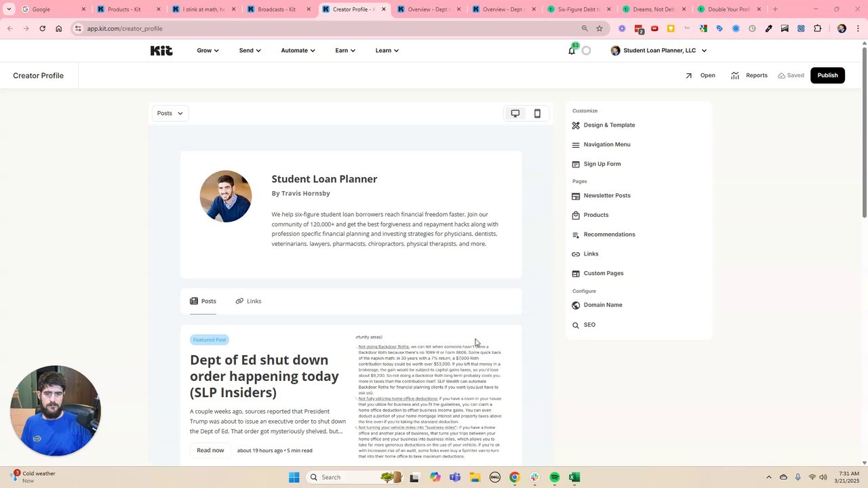Click the Saved status indicator

point(791,75)
